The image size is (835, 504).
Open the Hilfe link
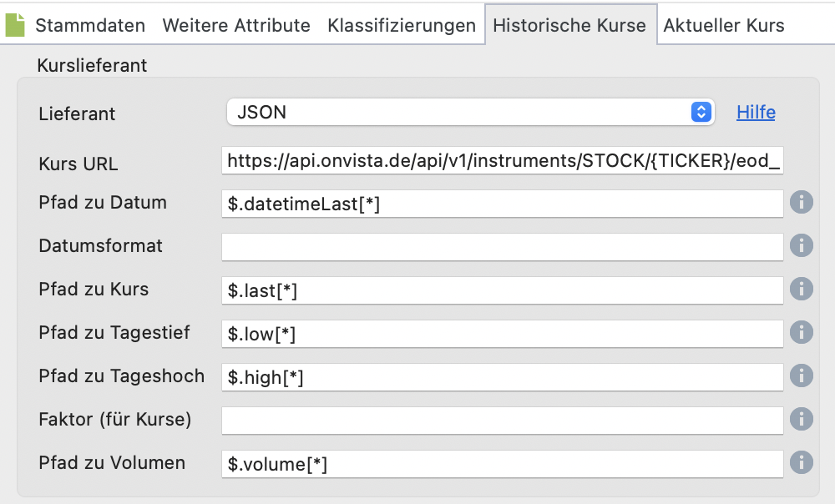click(756, 112)
